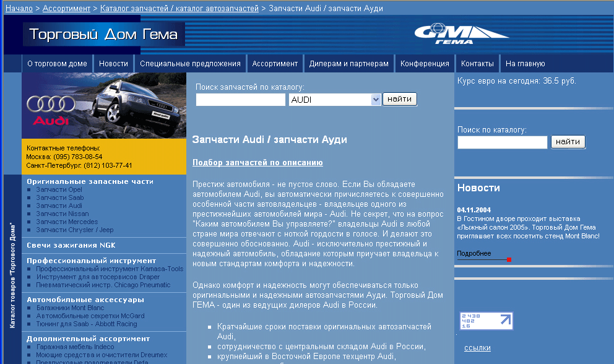Click the 'Автомобильные аксессуары' heading
This screenshot has height=364, width=614.
85,300
